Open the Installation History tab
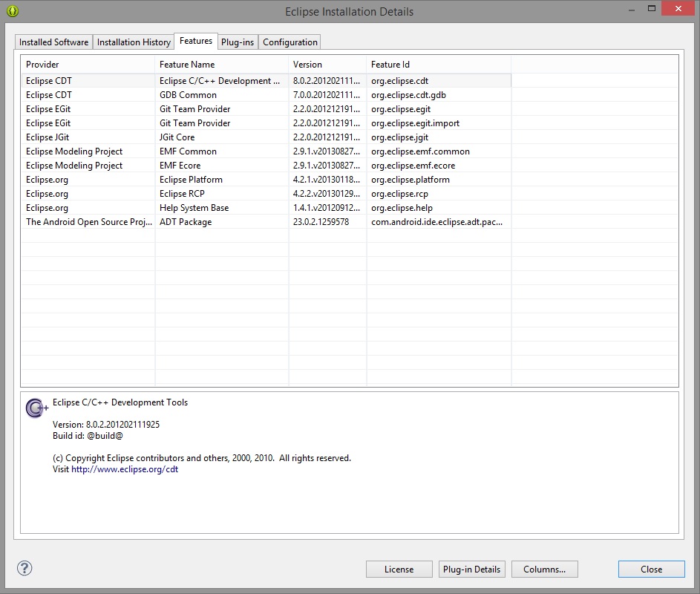 [134, 42]
